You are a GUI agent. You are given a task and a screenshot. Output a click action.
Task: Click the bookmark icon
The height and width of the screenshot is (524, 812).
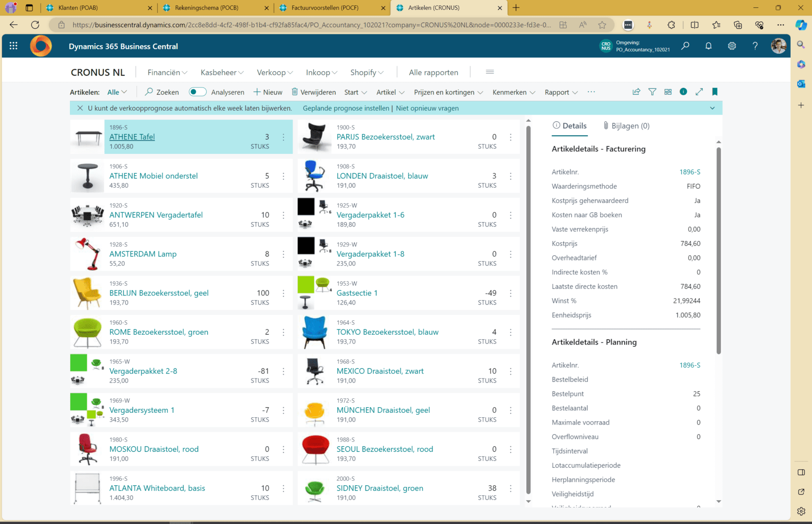[714, 92]
